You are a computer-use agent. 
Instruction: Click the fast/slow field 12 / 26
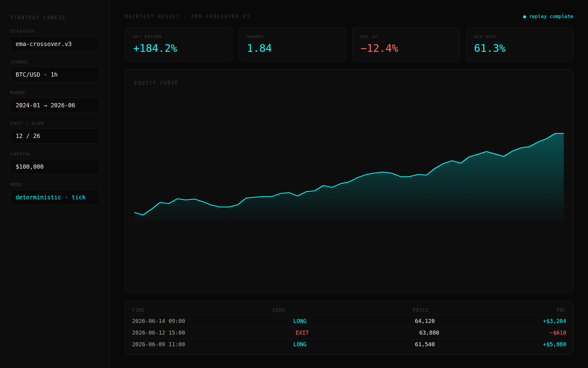(x=55, y=136)
